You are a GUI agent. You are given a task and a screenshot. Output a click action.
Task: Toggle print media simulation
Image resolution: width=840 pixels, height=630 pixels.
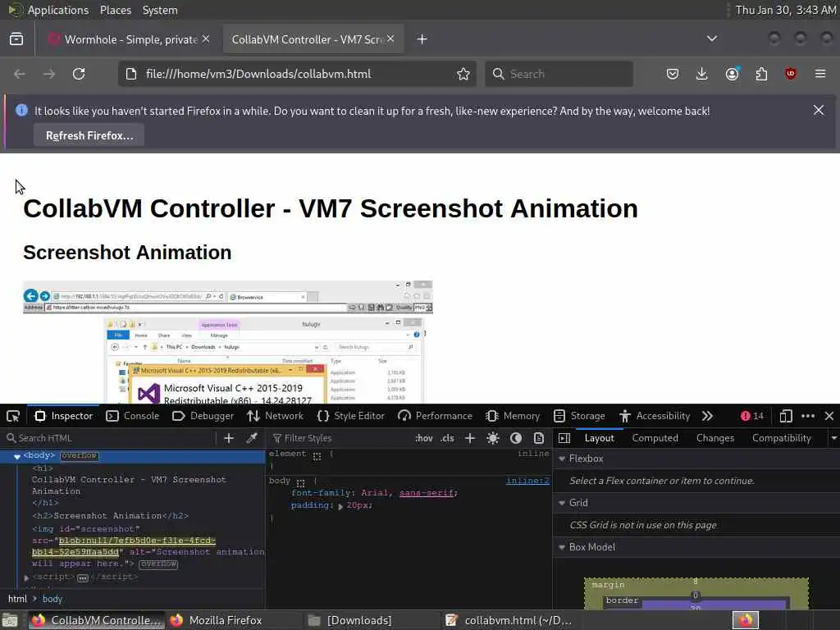(539, 438)
